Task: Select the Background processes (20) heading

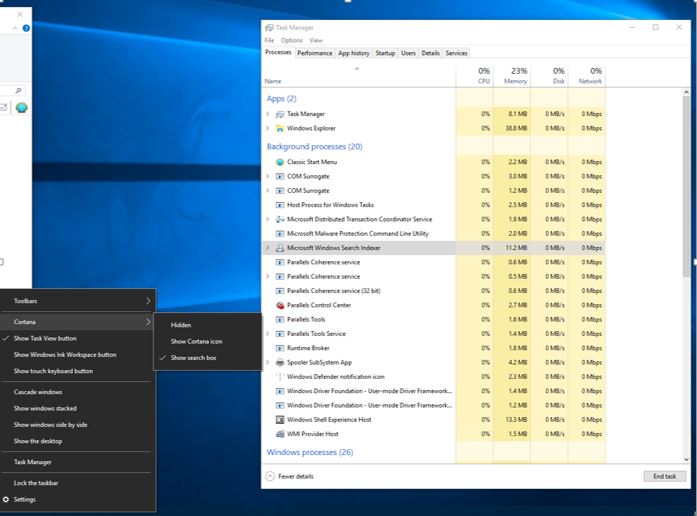Action: click(x=314, y=147)
